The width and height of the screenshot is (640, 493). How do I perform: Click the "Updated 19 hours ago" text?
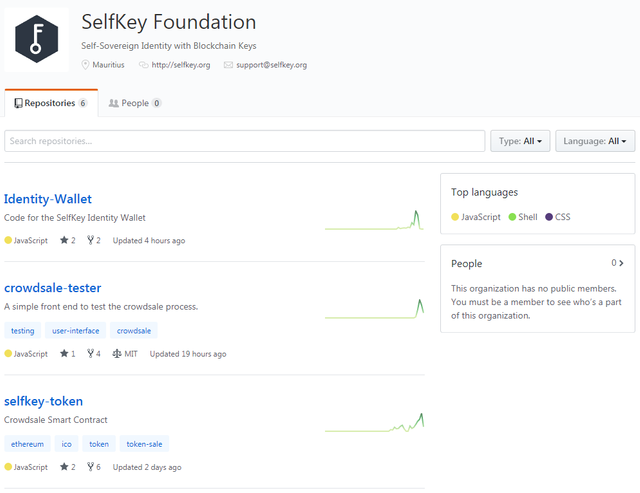[188, 354]
